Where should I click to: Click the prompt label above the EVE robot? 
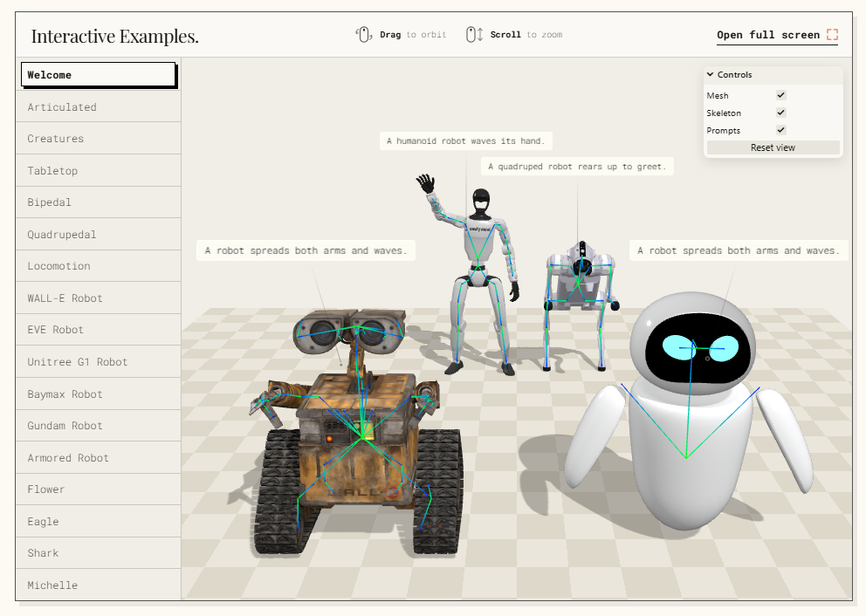[x=739, y=250]
